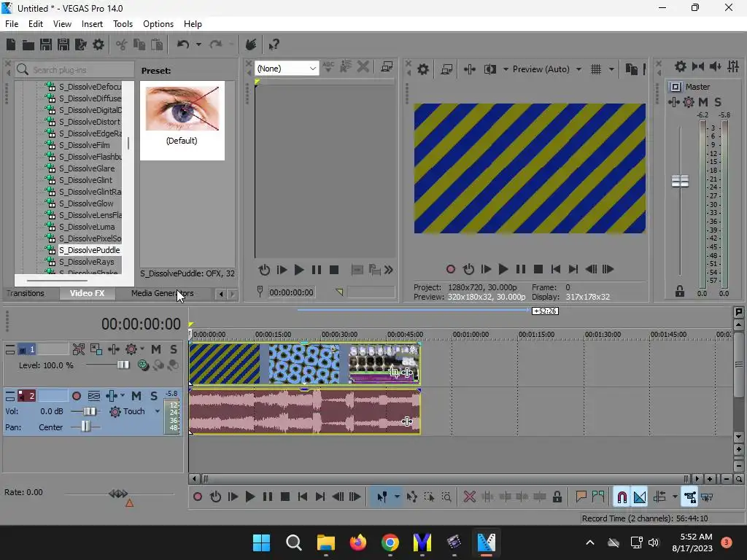The width and height of the screenshot is (747, 560).
Task: Toggle Automatic Crossfades in timeline toolbar
Action: (x=640, y=497)
